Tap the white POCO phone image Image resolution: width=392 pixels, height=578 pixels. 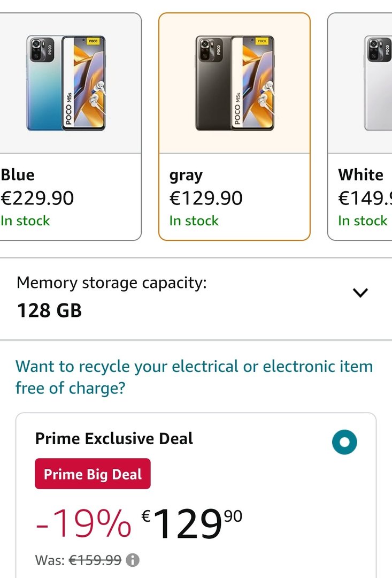(379, 83)
